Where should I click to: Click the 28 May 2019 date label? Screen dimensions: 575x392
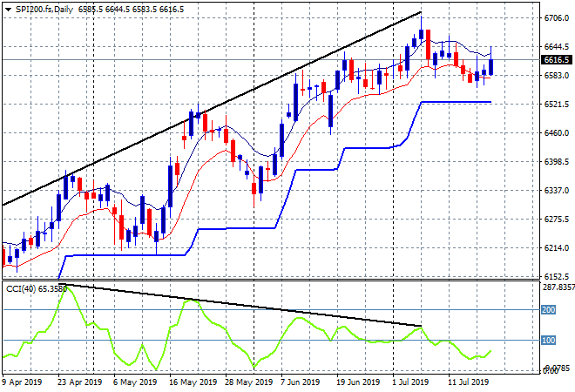[x=248, y=382]
